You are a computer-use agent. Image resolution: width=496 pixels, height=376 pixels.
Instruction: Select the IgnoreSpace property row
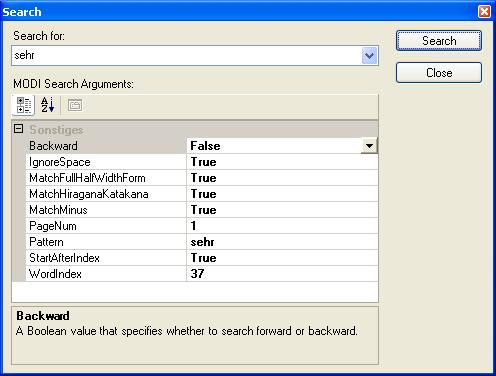coord(202,162)
